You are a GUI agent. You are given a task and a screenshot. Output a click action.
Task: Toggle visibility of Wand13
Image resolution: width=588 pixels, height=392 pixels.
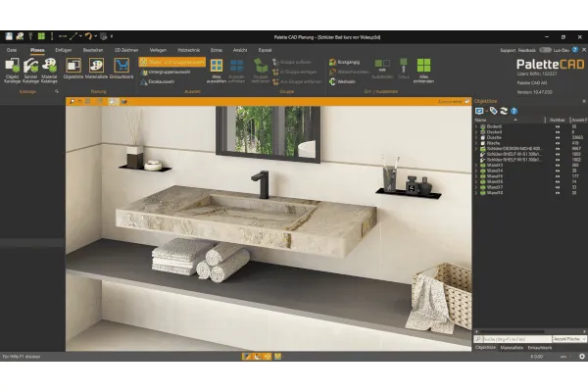[558, 165]
